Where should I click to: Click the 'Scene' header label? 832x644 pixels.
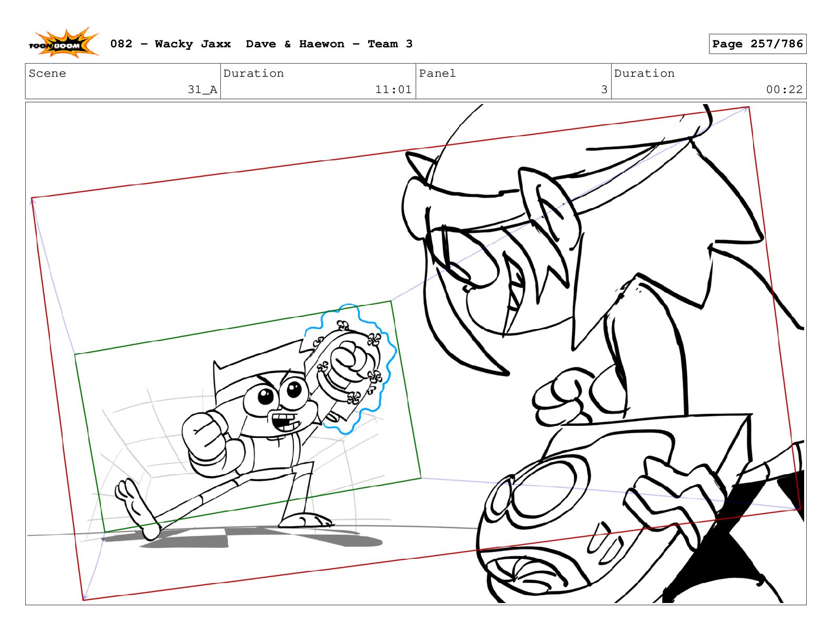tap(47, 74)
